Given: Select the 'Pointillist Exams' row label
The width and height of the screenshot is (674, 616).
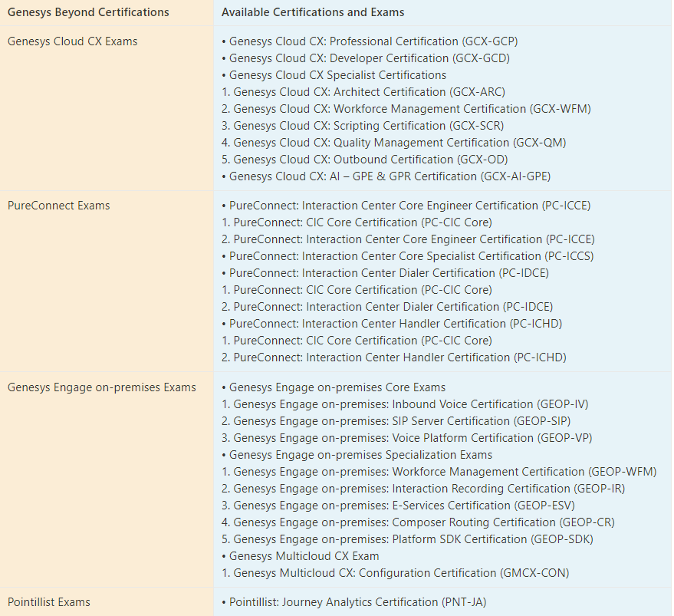Looking at the screenshot, I should (48, 601).
